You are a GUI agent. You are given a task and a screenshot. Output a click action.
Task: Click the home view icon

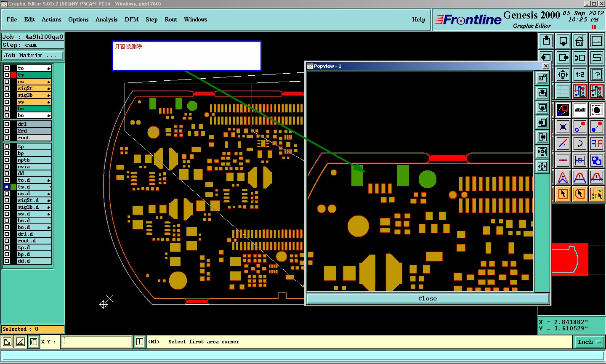pos(580,41)
